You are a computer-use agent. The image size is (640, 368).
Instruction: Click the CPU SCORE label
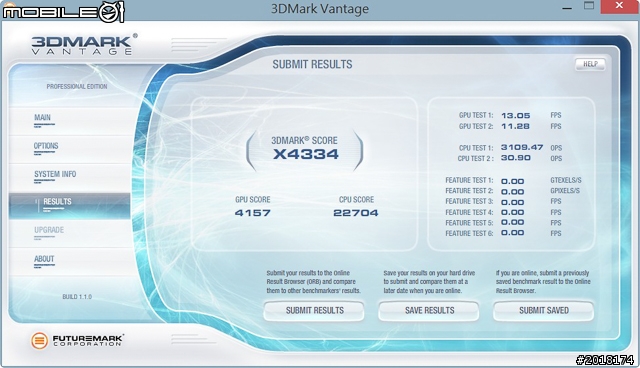(356, 200)
